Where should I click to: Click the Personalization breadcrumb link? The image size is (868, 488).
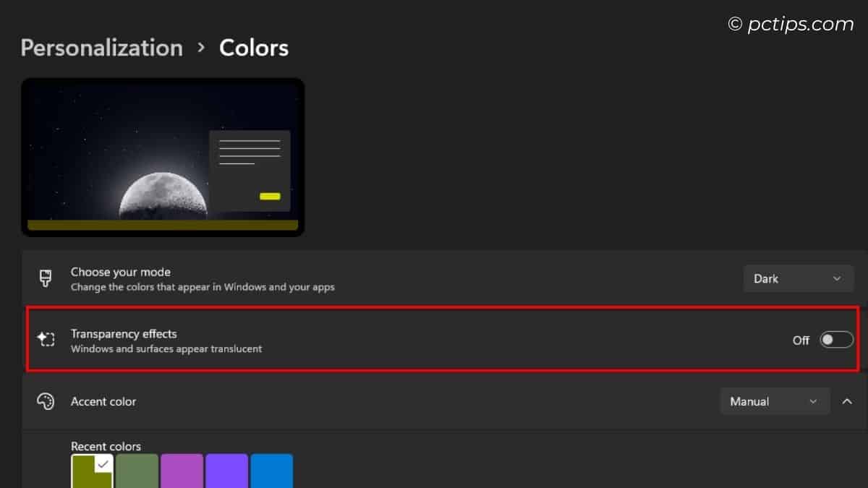point(101,48)
